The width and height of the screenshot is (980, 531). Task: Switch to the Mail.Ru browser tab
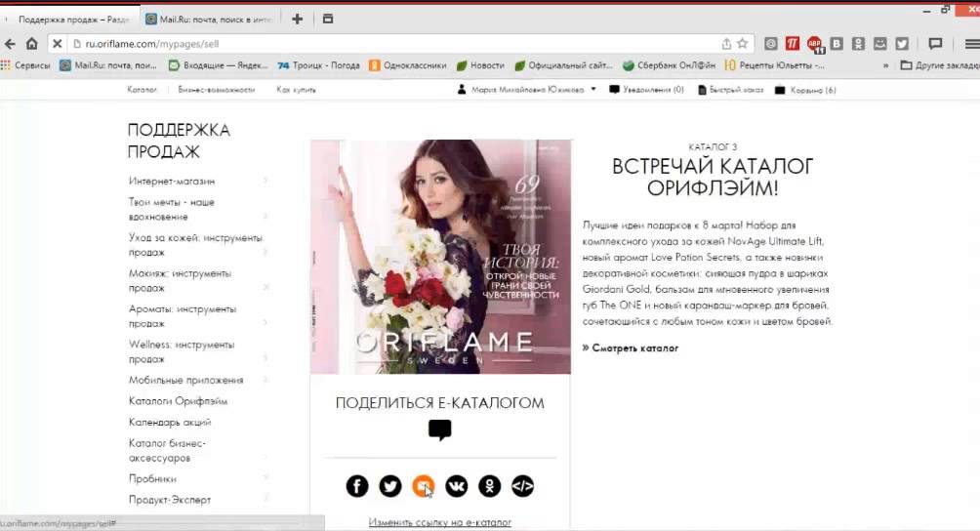pos(210,20)
